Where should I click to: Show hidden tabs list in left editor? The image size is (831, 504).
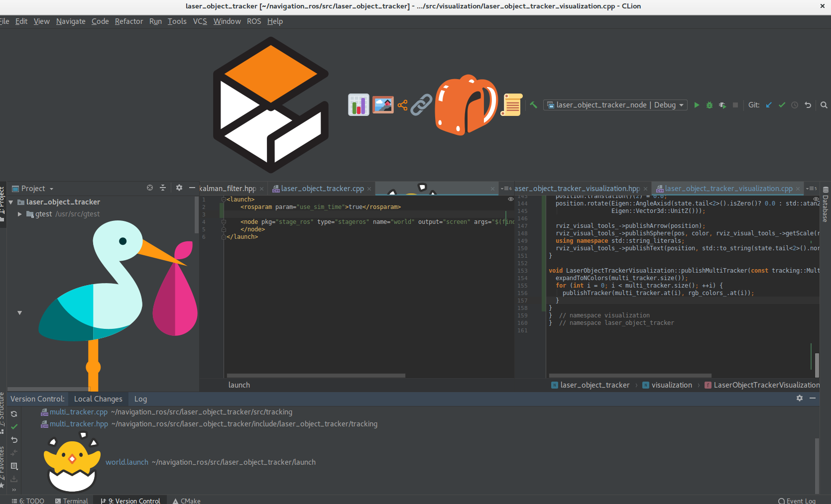pyautogui.click(x=506, y=189)
